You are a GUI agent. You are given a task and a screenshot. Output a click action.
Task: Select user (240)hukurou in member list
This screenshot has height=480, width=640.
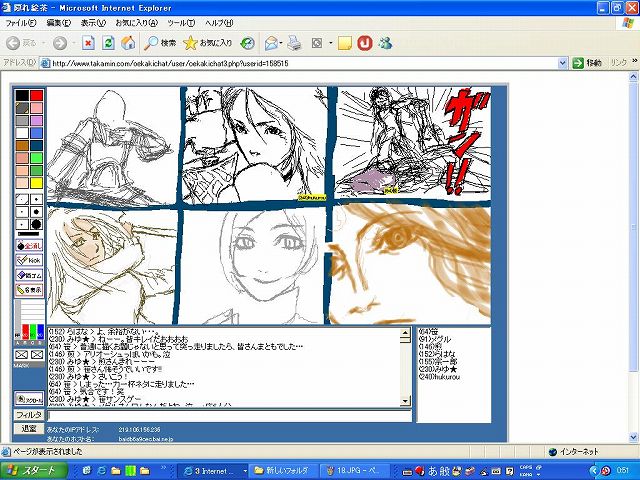[439, 377]
